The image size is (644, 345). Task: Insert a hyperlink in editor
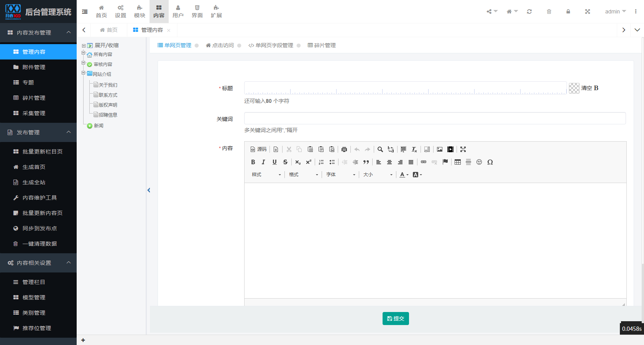click(x=424, y=162)
